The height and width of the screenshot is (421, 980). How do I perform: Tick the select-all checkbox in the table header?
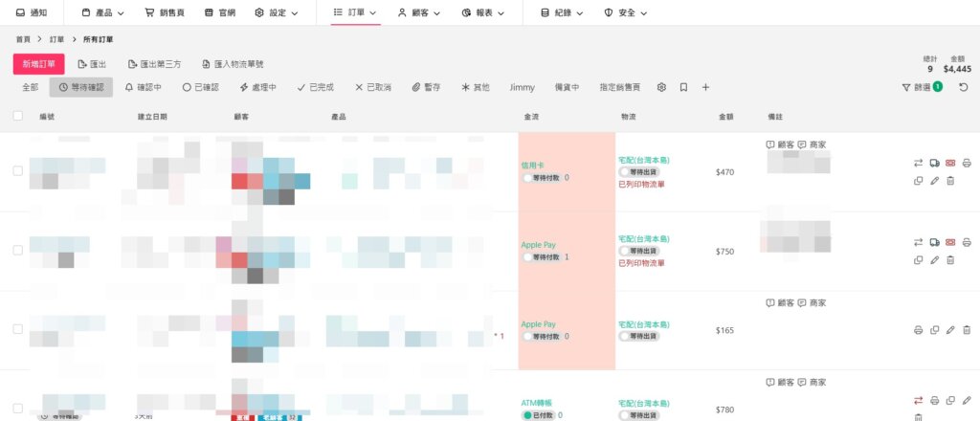[18, 117]
